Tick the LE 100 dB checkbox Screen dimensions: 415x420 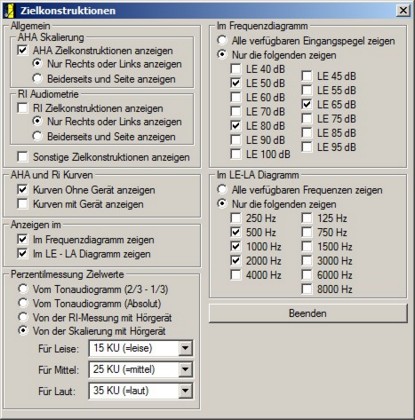[236, 154]
